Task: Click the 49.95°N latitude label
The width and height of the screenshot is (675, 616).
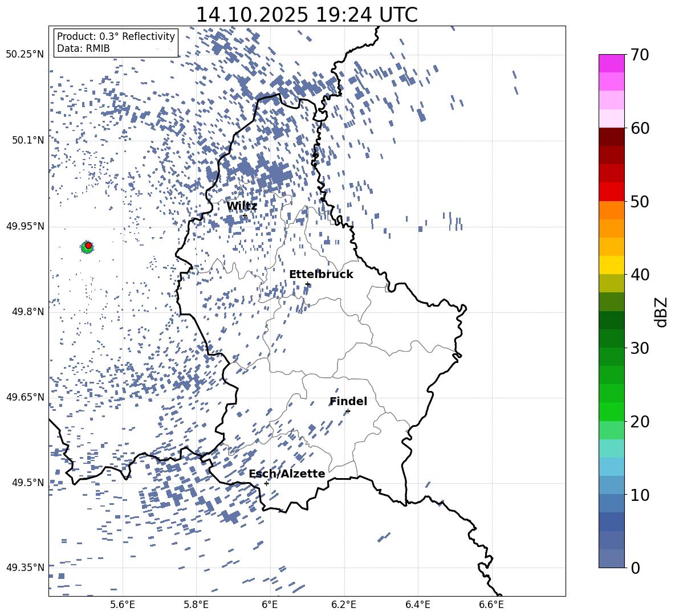Action: click(25, 226)
